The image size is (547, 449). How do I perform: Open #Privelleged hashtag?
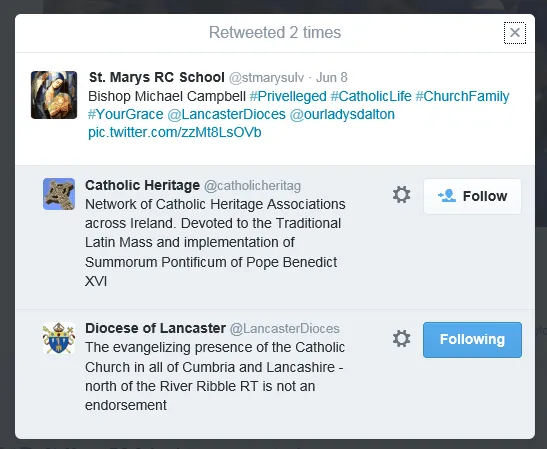pos(288,96)
